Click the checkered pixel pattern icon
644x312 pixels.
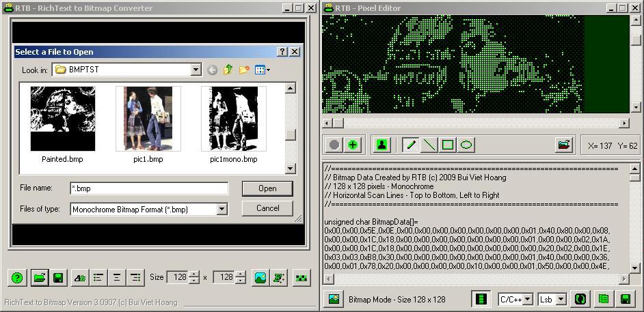301,278
